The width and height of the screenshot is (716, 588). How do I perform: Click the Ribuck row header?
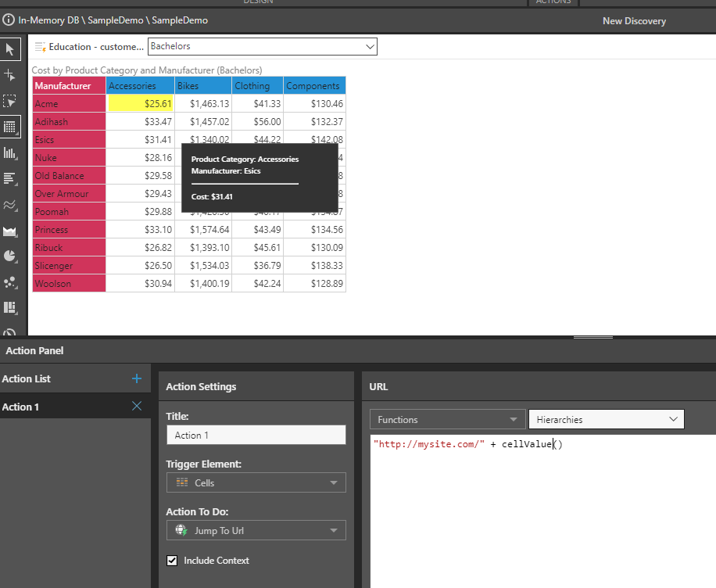(69, 248)
